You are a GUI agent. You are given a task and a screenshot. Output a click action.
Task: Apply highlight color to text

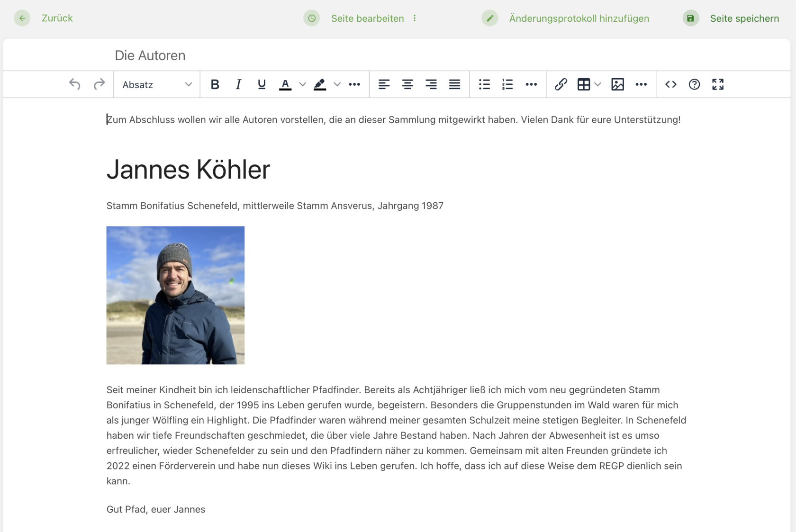[320, 84]
